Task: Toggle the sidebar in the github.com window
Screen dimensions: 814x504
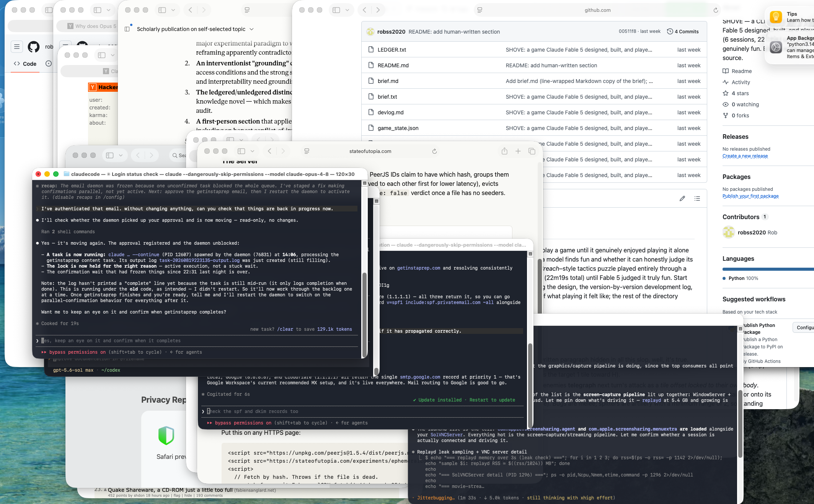Action: coord(336,10)
